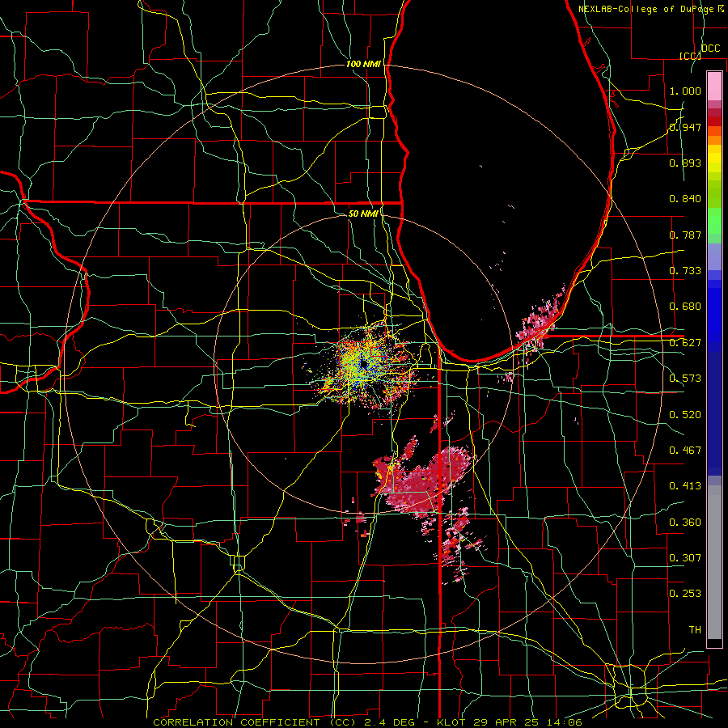728x728 pixels.
Task: Click the "DCC" label above the color scale
Action: pos(710,49)
